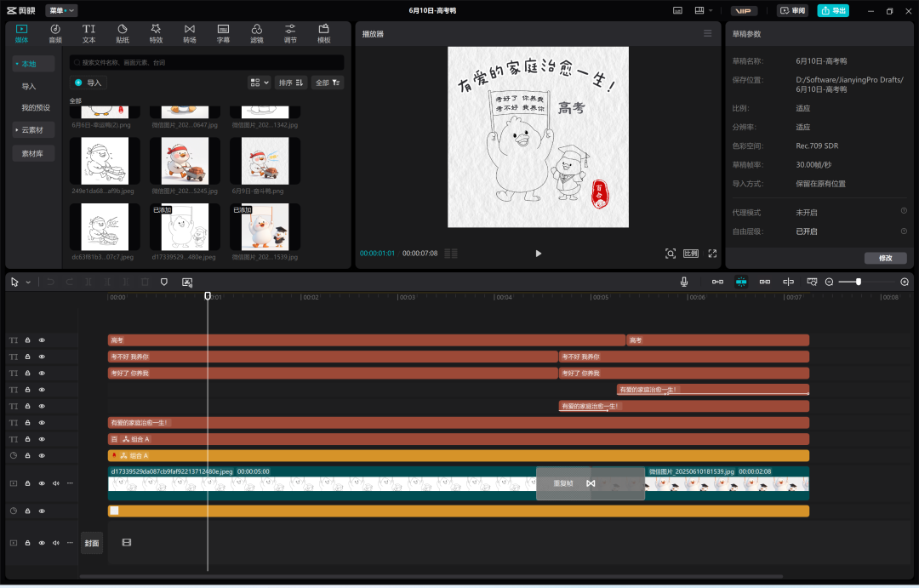Click the info icon next to 自由层级
This screenshot has height=588, width=919.
904,231
